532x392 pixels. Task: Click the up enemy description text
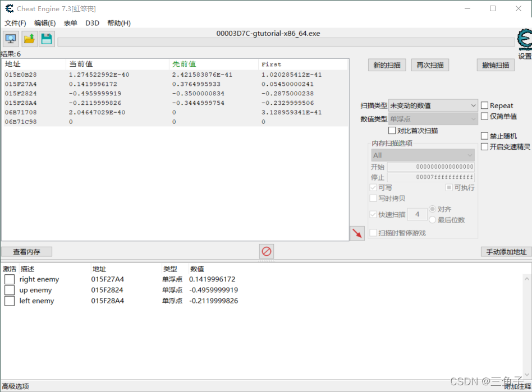(35, 290)
